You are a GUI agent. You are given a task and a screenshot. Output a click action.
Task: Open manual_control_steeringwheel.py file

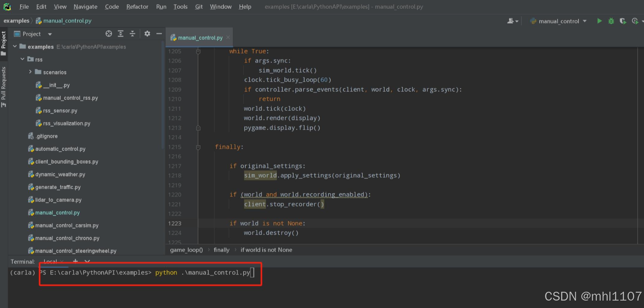click(x=72, y=251)
